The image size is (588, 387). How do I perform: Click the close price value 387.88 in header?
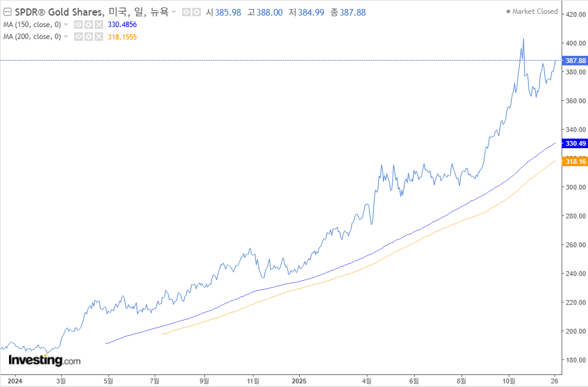click(x=353, y=13)
